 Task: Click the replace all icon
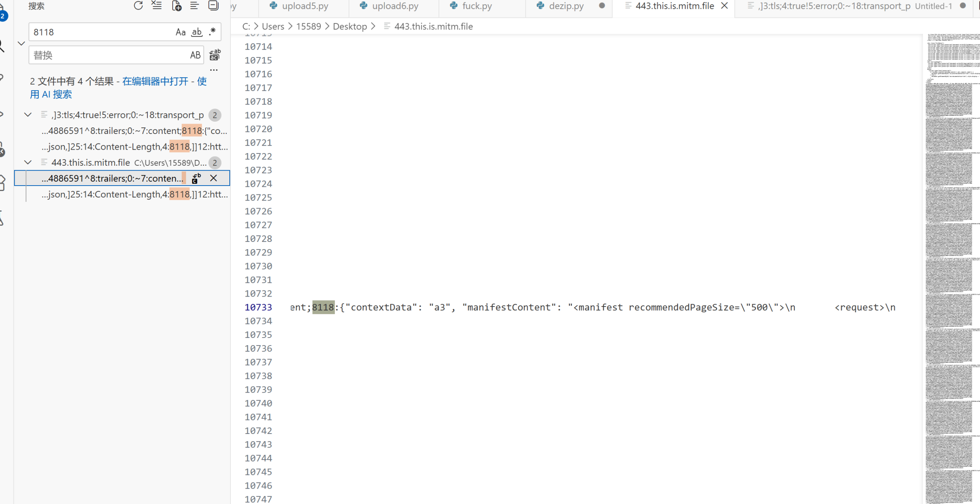215,55
